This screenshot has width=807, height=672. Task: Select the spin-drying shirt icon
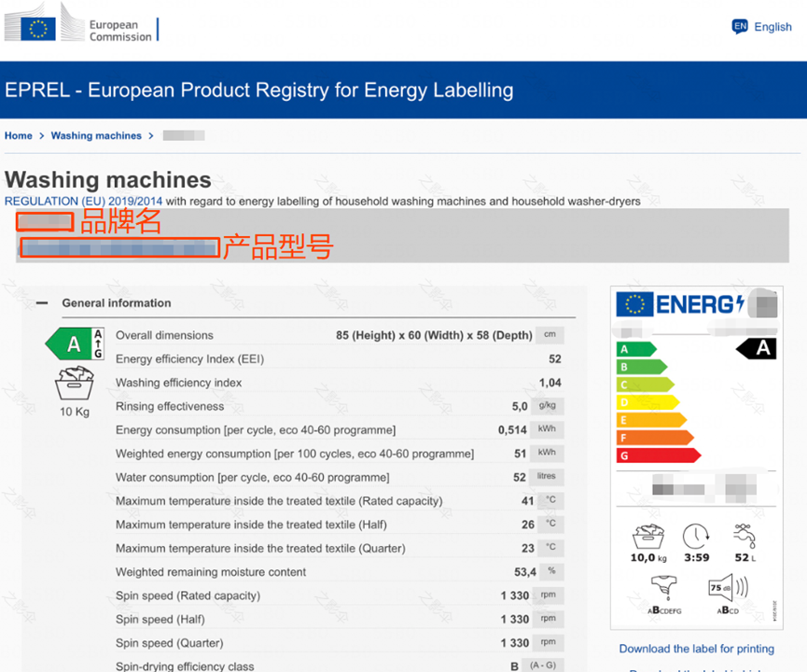[x=662, y=586]
